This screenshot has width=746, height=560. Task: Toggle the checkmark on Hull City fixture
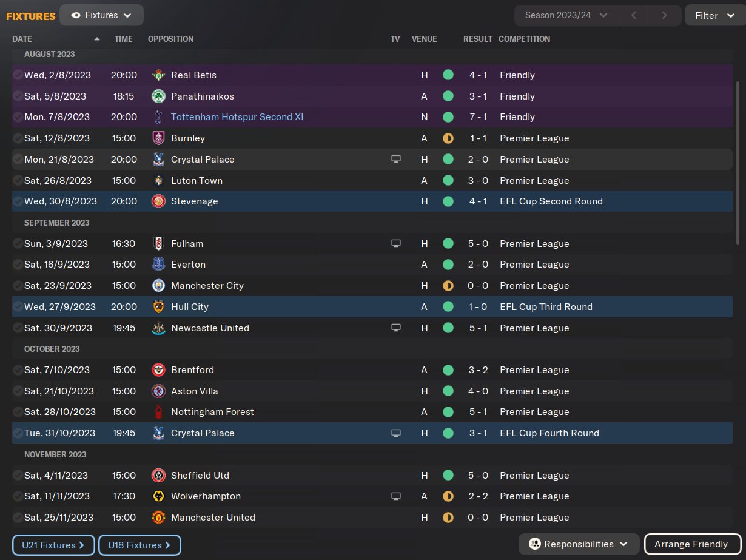pos(18,307)
